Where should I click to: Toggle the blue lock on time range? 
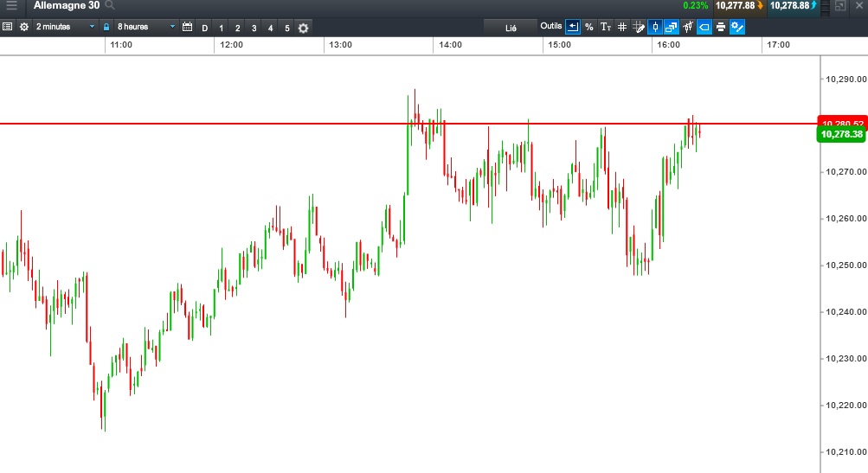pos(106,27)
